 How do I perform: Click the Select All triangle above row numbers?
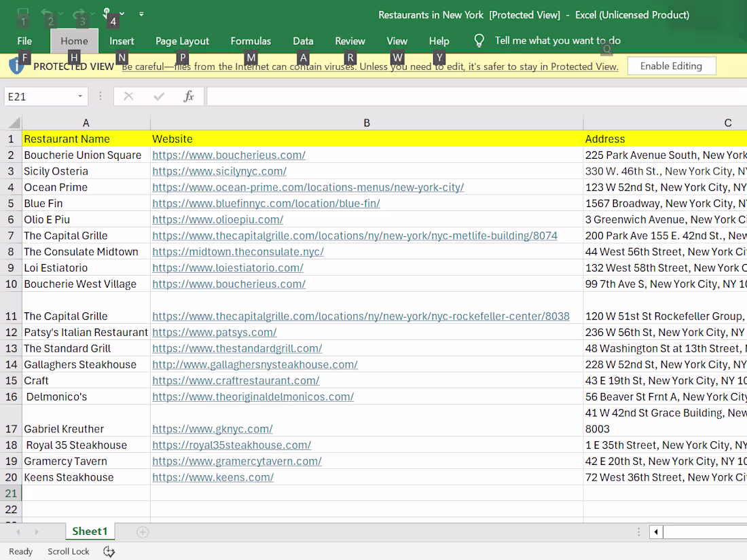coord(11,122)
